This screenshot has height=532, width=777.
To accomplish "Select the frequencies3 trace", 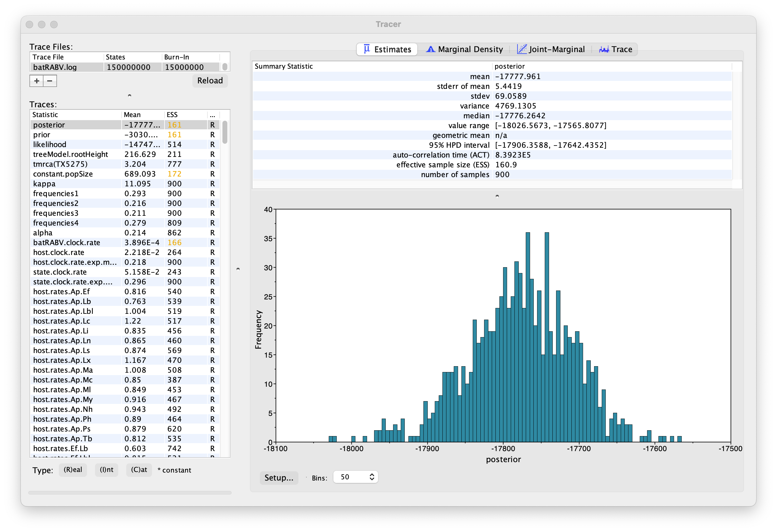I will coord(125,213).
